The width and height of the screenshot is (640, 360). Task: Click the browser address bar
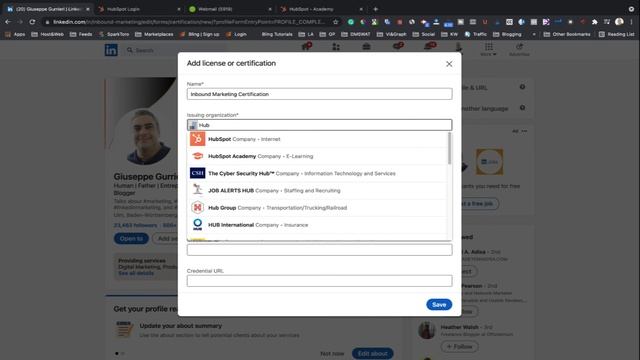188,22
